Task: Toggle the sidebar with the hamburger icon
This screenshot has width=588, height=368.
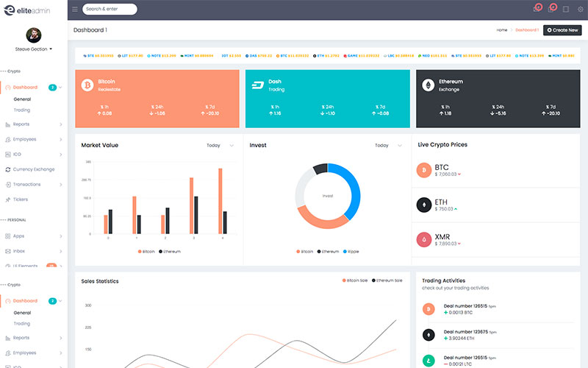Action: [x=75, y=9]
